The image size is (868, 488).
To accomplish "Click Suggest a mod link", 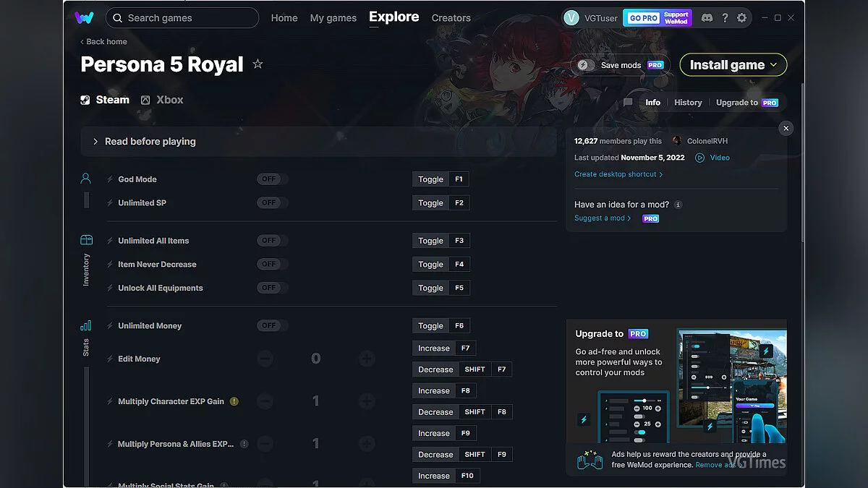I will click(x=603, y=218).
